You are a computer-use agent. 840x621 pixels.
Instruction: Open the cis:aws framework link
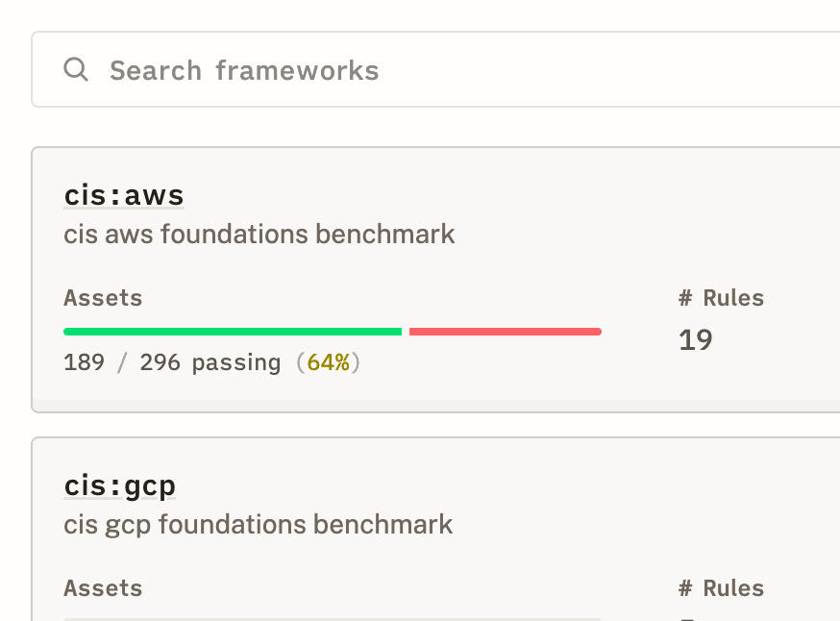click(124, 195)
